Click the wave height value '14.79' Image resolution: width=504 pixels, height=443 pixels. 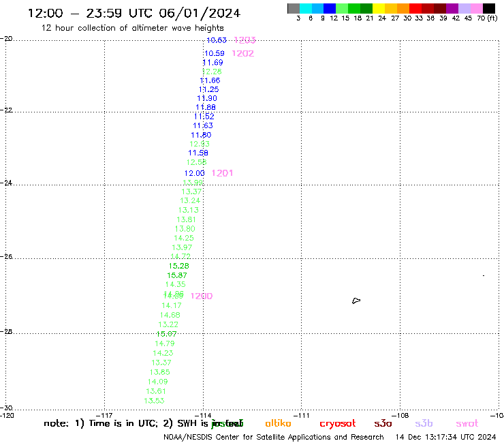pos(165,343)
